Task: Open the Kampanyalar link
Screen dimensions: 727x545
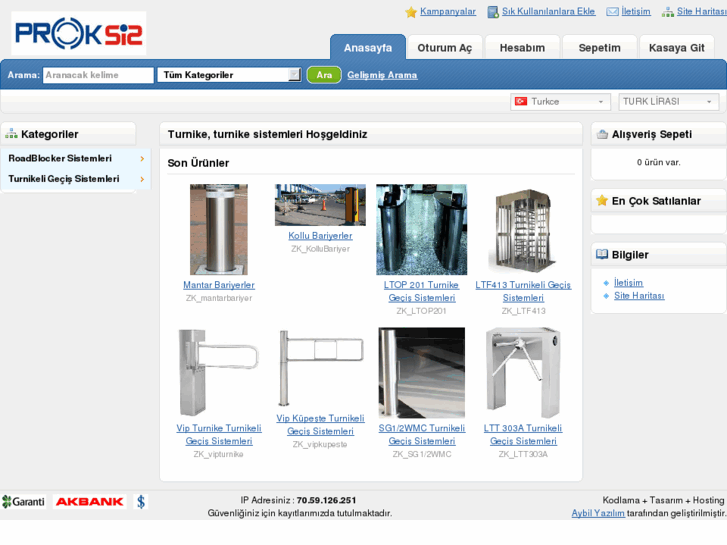Action: pos(448,12)
